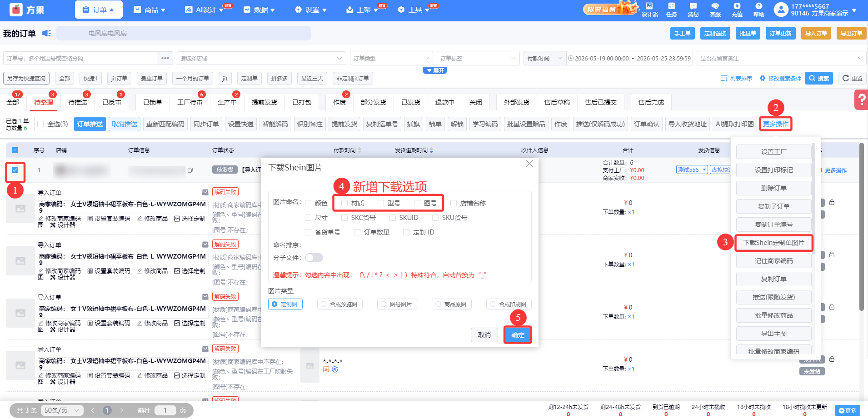Click the order number input field
The image size is (868, 419).
pyautogui.click(x=80, y=58)
